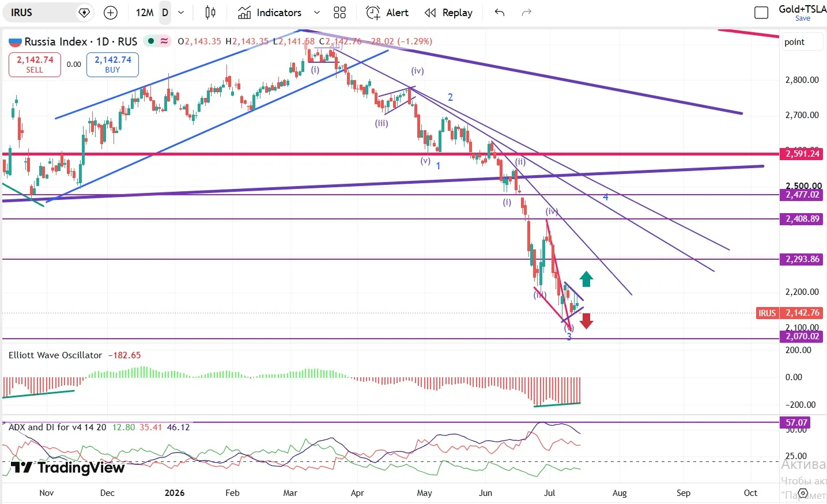Image resolution: width=827 pixels, height=504 pixels.
Task: Toggle the fullscreen square checkbox icon
Action: pos(761,13)
